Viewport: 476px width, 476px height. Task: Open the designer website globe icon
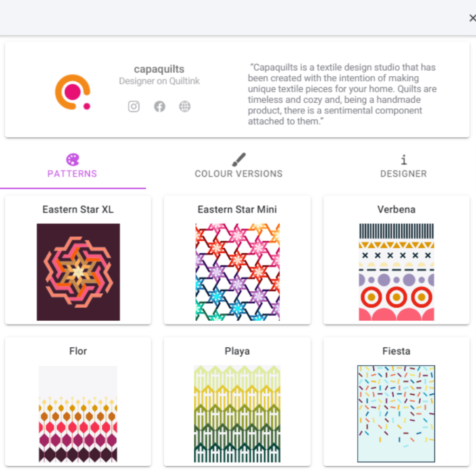click(x=185, y=106)
